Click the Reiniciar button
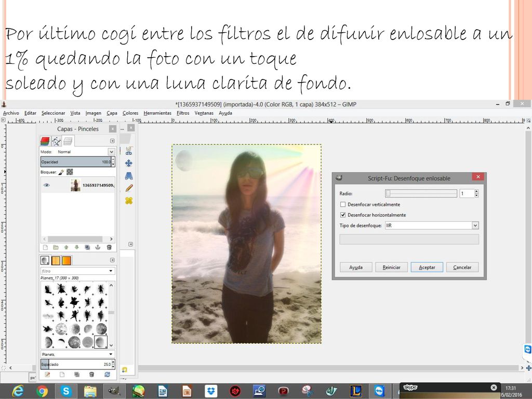The width and height of the screenshot is (532, 399). click(x=392, y=268)
